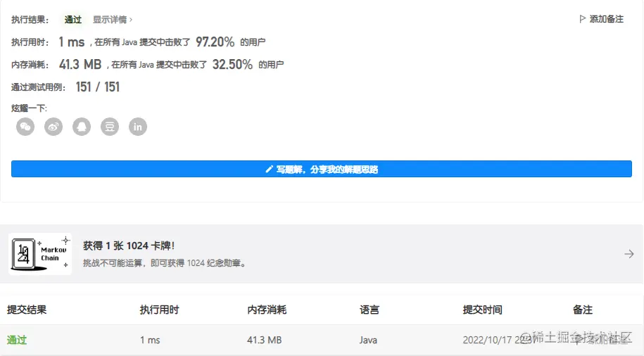Expand 显示详情 details link
This screenshot has height=356, width=644.
[113, 20]
